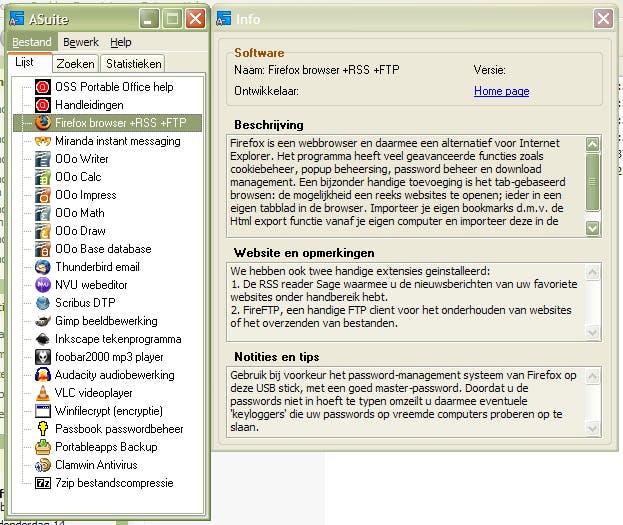Click the Portableapps Backup icon
The image size is (623, 525).
pyautogui.click(x=43, y=447)
